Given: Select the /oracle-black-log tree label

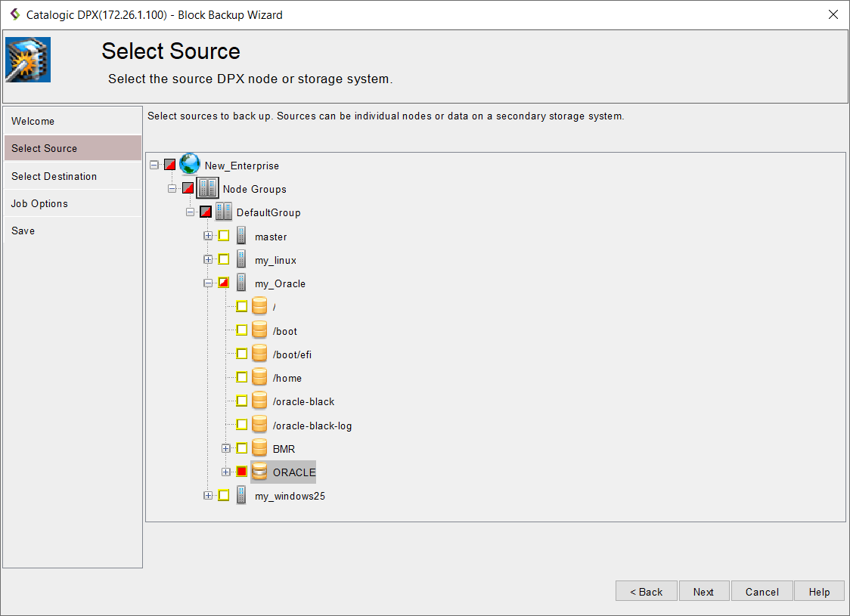Looking at the screenshot, I should coord(312,425).
